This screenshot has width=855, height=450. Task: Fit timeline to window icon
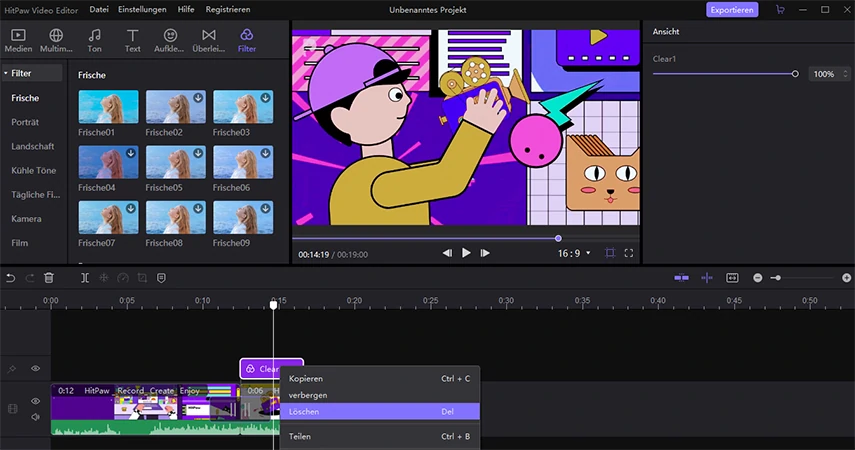click(732, 278)
